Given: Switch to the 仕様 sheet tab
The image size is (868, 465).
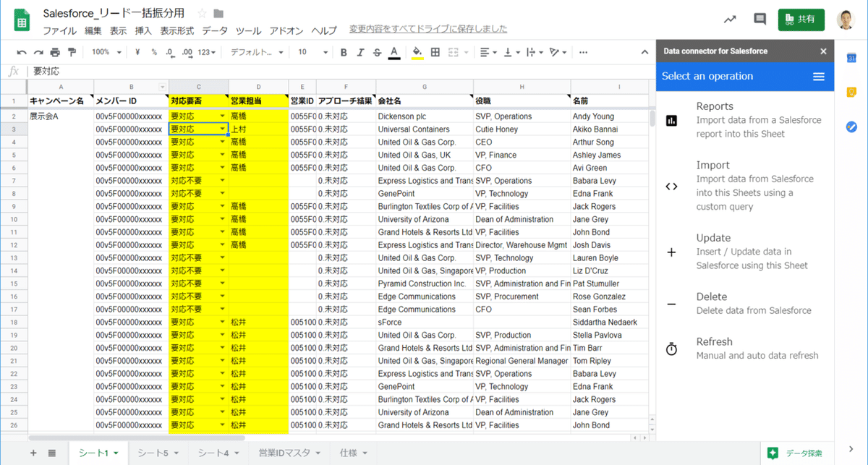Looking at the screenshot, I should click(354, 453).
